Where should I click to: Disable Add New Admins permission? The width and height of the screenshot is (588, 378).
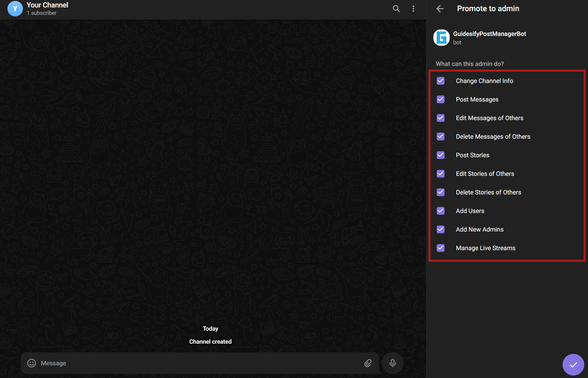coord(440,229)
